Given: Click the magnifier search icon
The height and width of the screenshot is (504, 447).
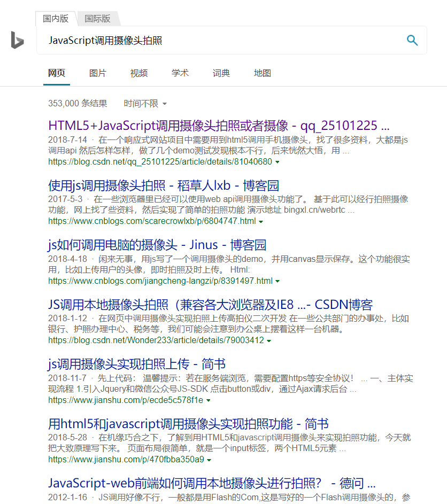Looking at the screenshot, I should (412, 40).
